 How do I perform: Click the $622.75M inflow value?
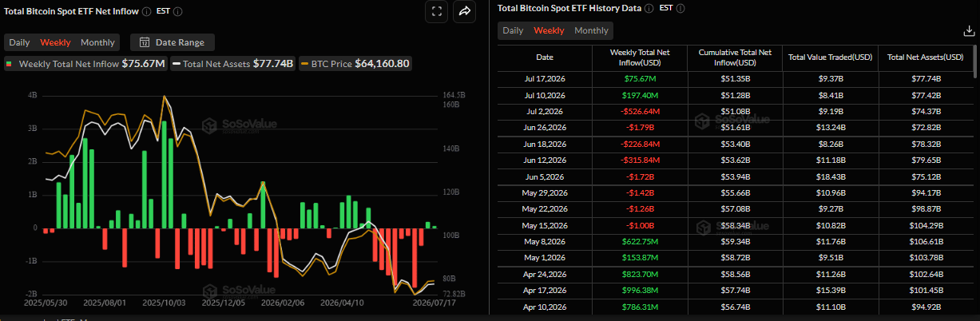pyautogui.click(x=639, y=241)
